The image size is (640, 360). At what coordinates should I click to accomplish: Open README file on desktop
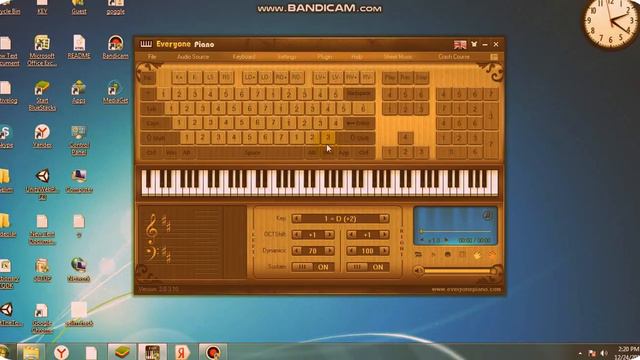tap(79, 47)
